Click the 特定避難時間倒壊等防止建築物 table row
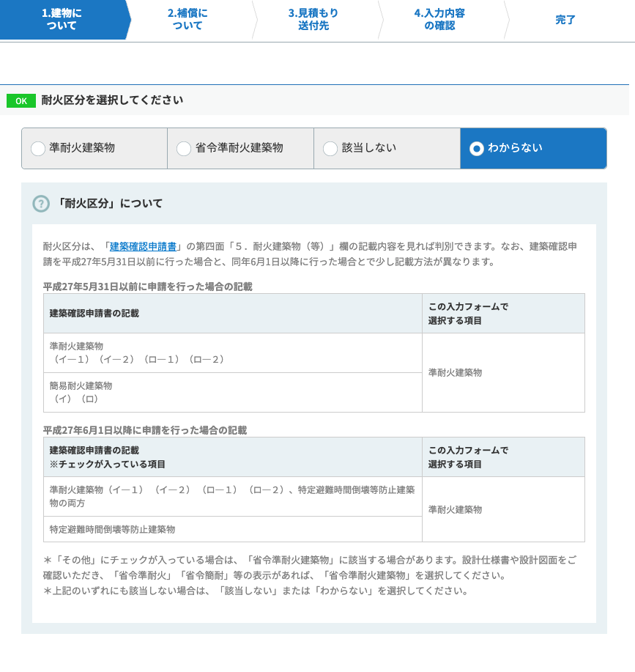Screen dimensions: 635x672 pos(232,529)
